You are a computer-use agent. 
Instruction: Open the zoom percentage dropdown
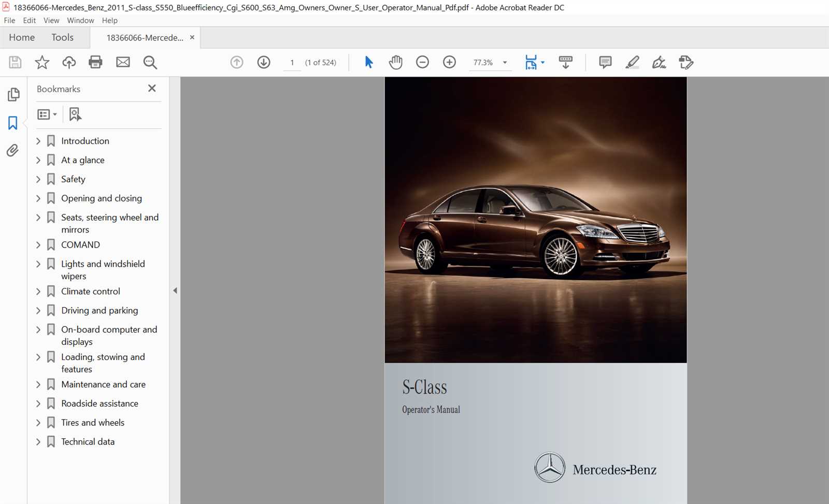(505, 63)
